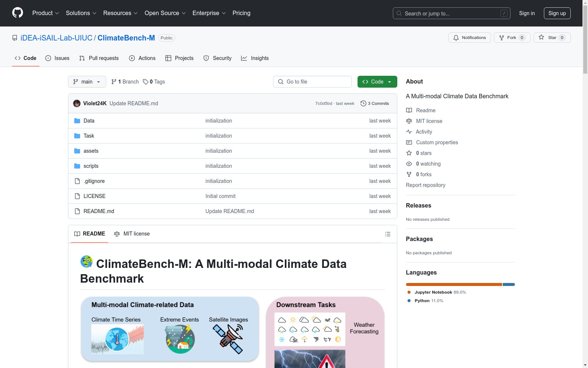Go to the Security tab
The image size is (588, 368).
pos(218,58)
